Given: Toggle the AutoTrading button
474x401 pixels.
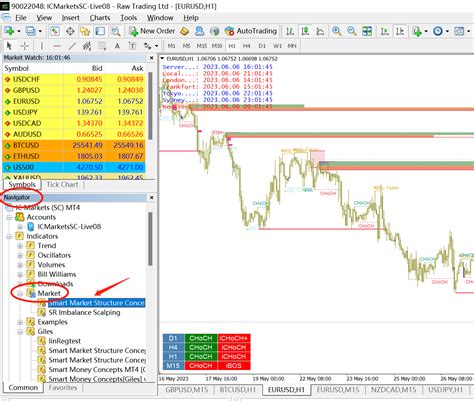Looking at the screenshot, I should 251,31.
